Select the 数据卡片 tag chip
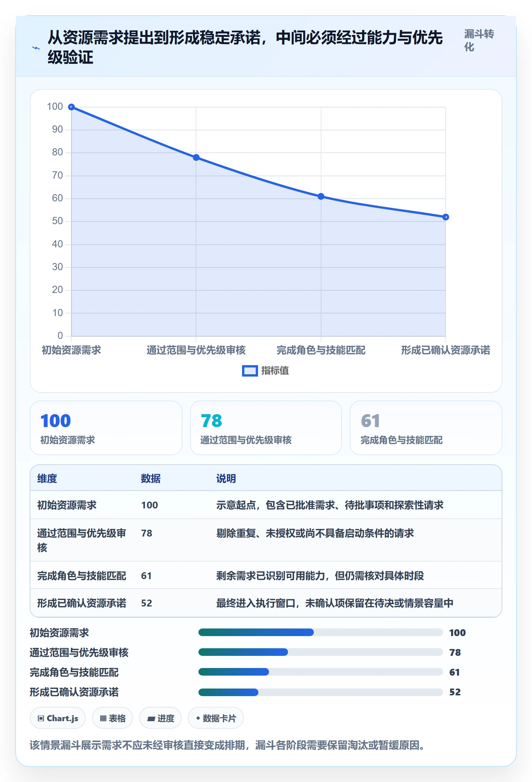Viewport: 532px width, 782px height. (216, 718)
